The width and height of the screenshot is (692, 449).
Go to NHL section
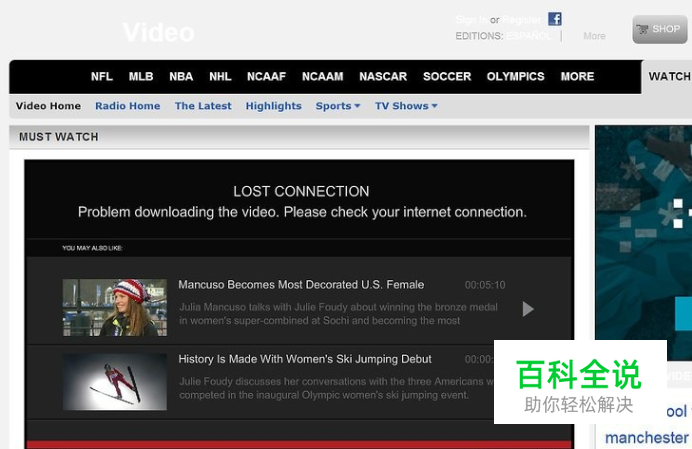point(220,76)
